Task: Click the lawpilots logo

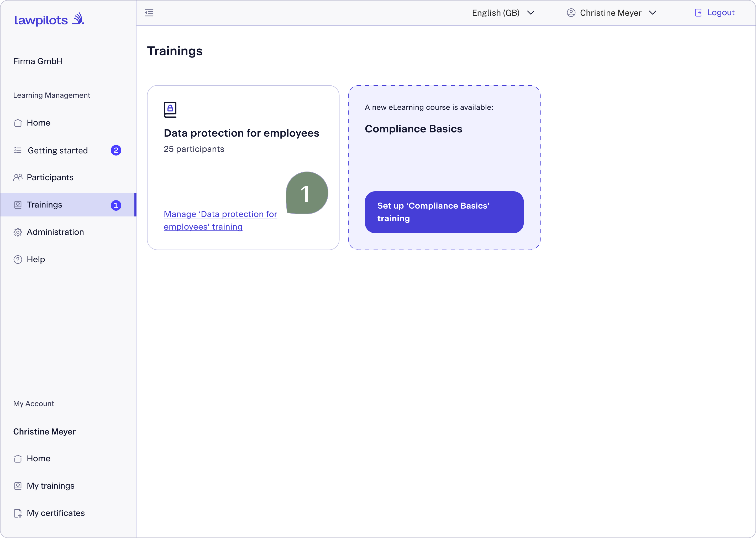Action: (x=49, y=19)
